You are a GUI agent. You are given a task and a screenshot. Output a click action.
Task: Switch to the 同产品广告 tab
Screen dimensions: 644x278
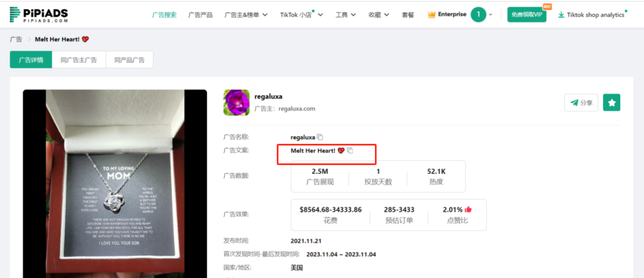pyautogui.click(x=129, y=60)
